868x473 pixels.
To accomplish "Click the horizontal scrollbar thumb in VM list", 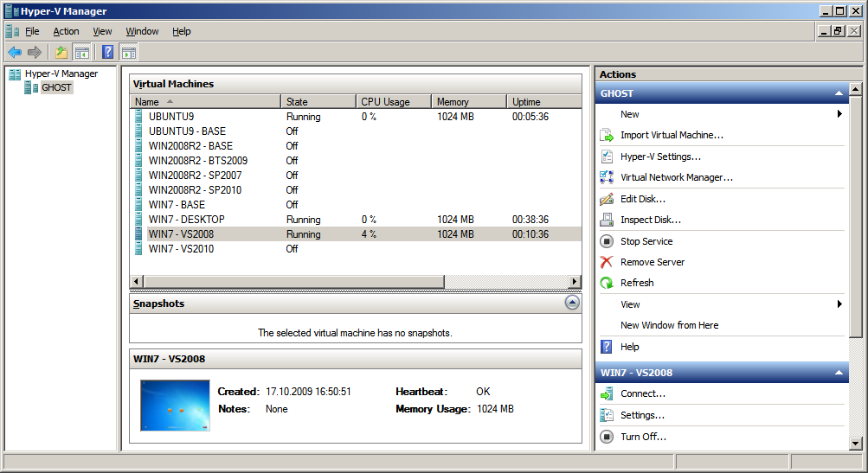I will coord(294,282).
